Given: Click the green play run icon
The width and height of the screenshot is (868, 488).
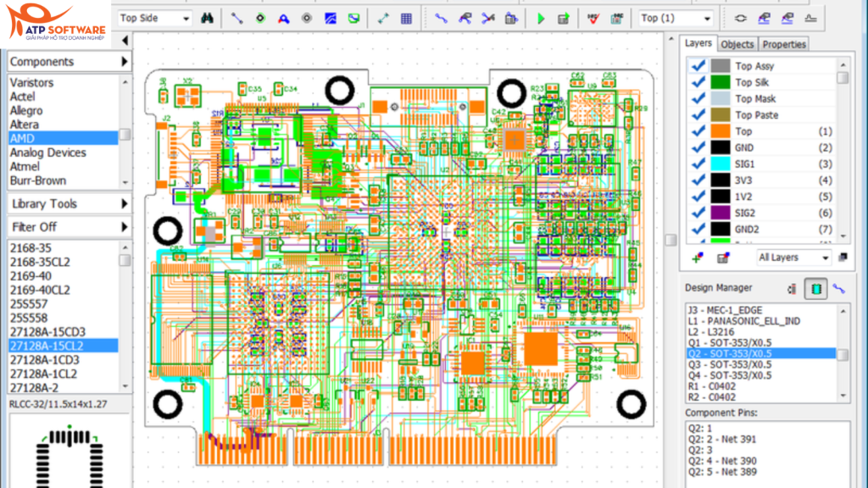Looking at the screenshot, I should pyautogui.click(x=541, y=18).
